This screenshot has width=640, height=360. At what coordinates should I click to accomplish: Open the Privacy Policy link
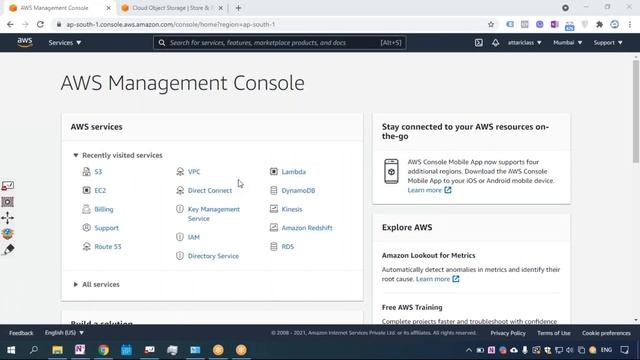pos(508,333)
